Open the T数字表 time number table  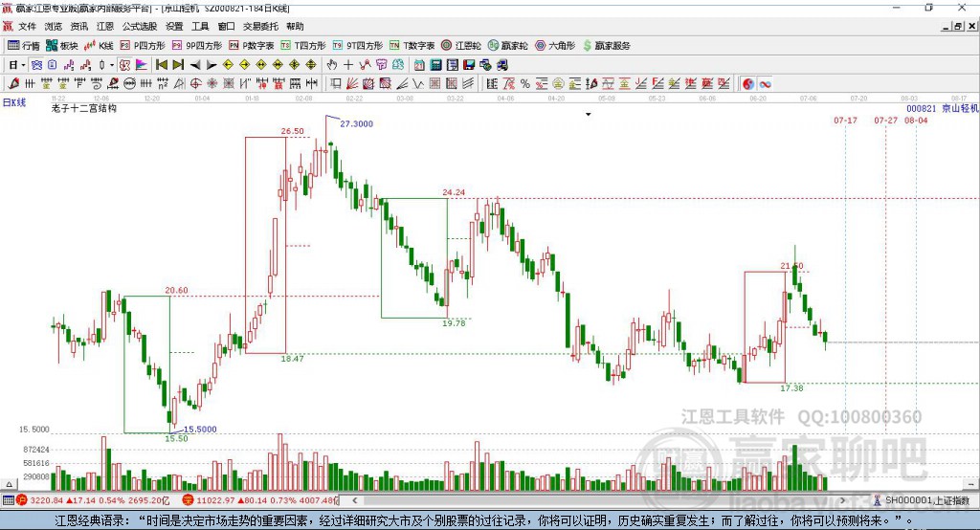pos(412,46)
